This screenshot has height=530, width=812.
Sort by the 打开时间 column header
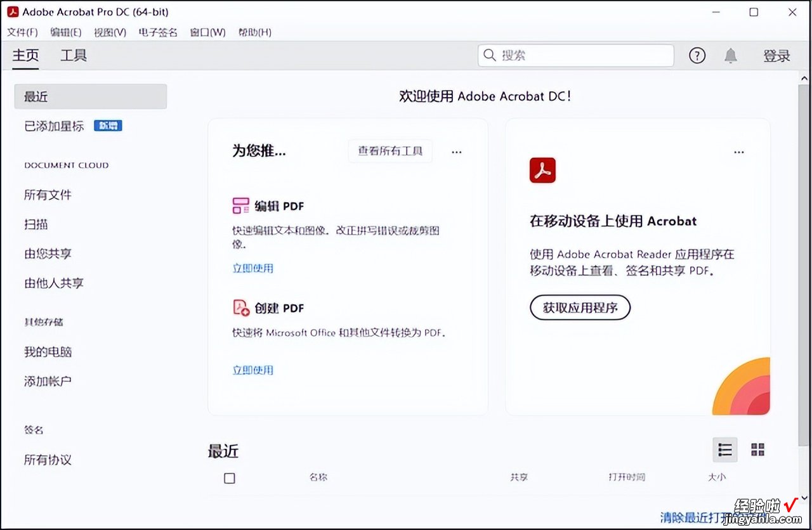(627, 477)
